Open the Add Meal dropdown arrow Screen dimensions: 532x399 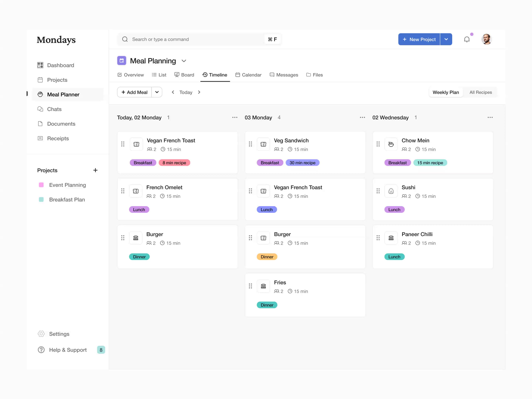tap(157, 92)
